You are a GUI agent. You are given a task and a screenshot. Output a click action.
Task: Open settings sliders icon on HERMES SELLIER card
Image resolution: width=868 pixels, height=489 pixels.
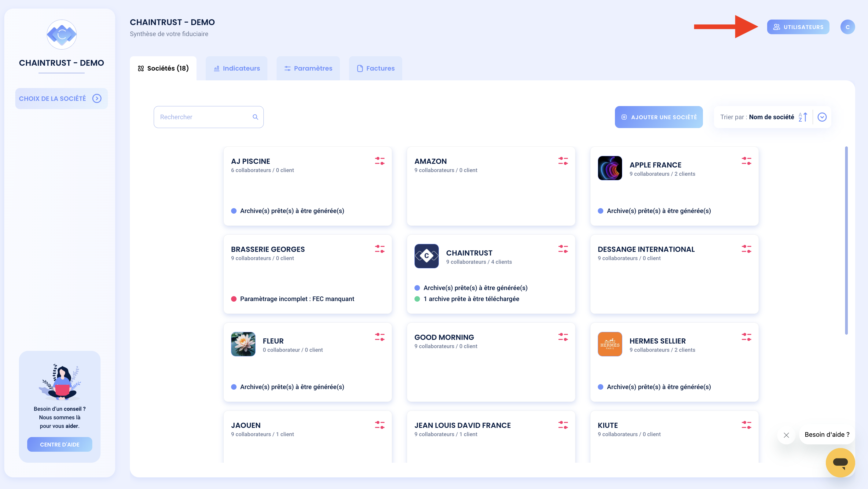pyautogui.click(x=746, y=337)
